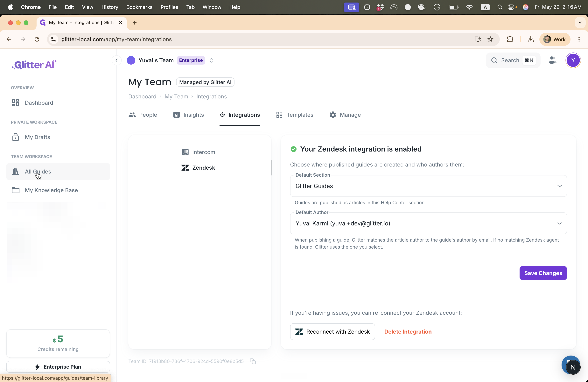Image resolution: width=588 pixels, height=382 pixels.
Task: Click the Enterprise badge next to the team name
Action: tap(191, 60)
